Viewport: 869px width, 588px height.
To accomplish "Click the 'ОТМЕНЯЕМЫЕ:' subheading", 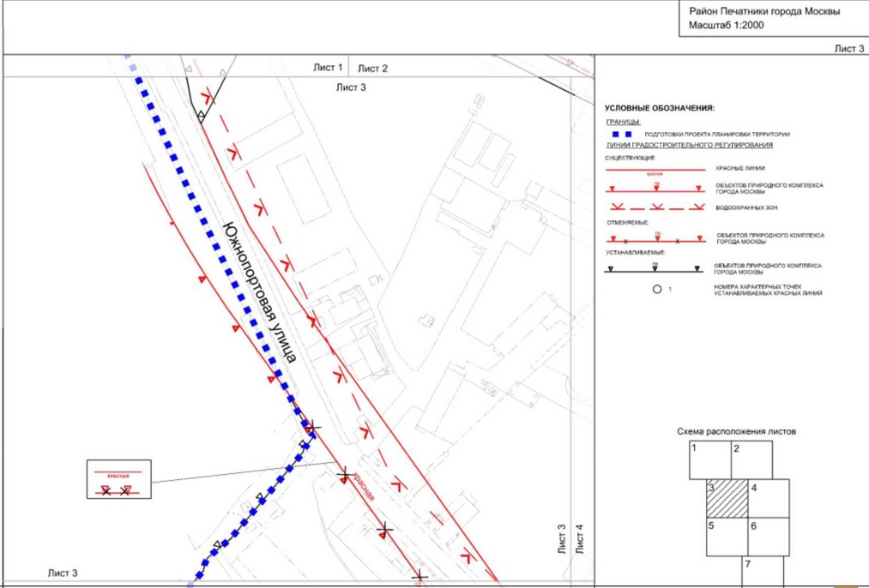I will tap(627, 223).
